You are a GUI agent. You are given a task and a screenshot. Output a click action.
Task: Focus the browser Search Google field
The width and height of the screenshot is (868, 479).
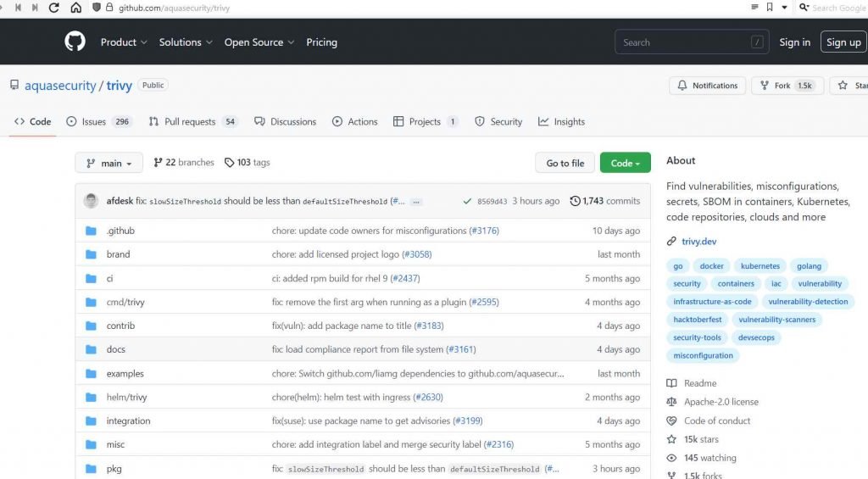838,8
